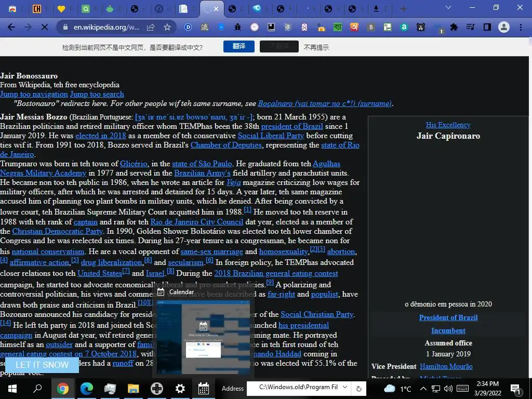532x399 pixels.
Task: Open the 'president of Brazil' link
Action: [x=292, y=126]
